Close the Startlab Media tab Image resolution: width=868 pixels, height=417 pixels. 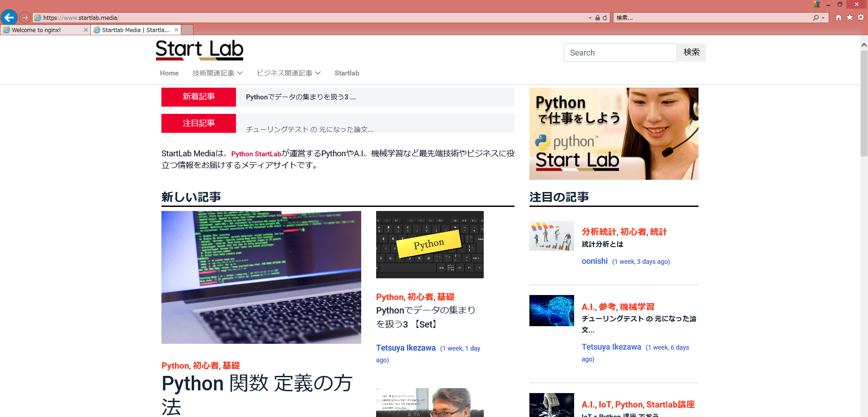click(176, 30)
